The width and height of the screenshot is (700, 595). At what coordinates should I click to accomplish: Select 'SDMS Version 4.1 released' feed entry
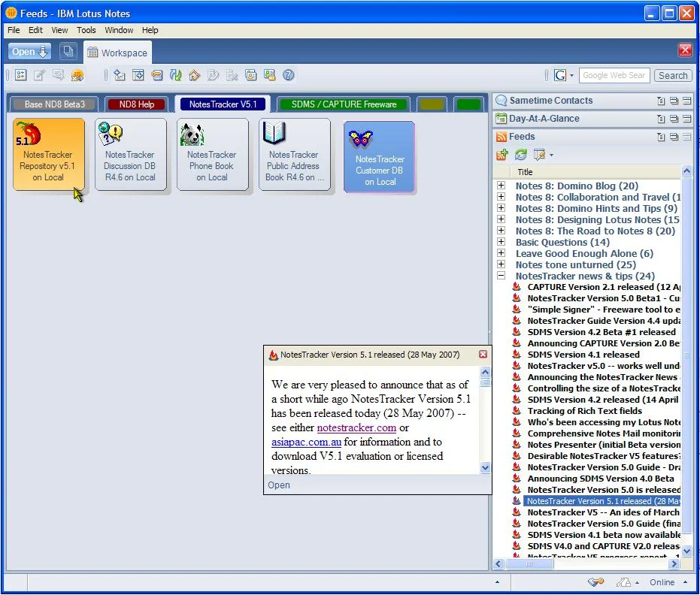[583, 355]
